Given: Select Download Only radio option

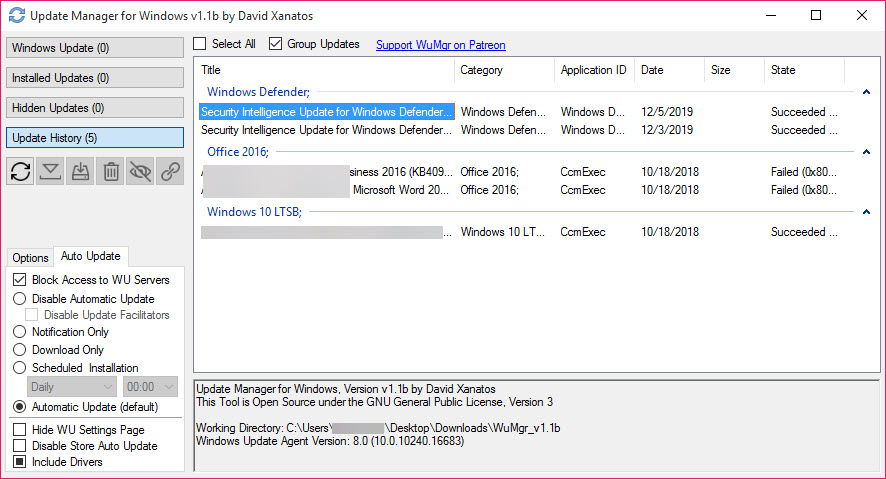Looking at the screenshot, I should [20, 350].
